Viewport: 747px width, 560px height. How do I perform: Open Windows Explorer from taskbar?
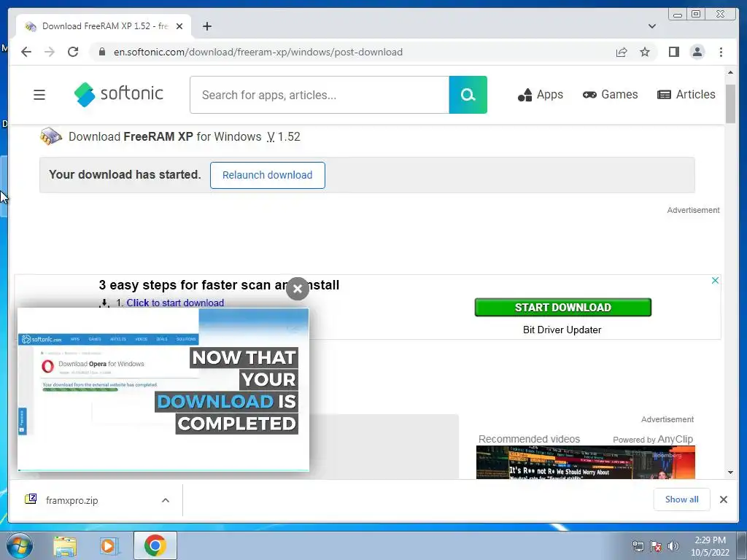[65, 545]
